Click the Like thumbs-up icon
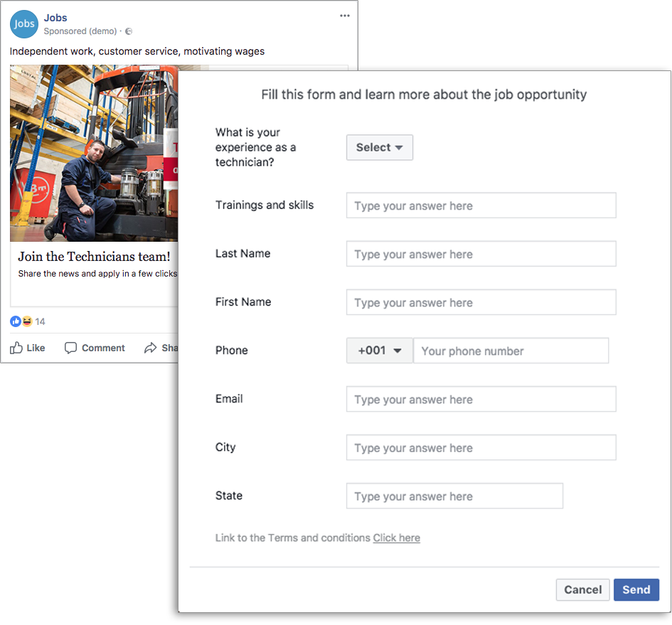This screenshot has height=625, width=672. coord(16,348)
